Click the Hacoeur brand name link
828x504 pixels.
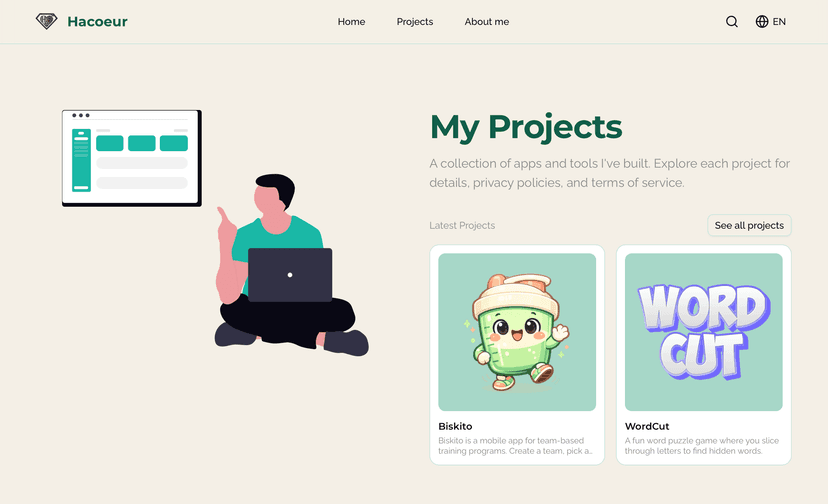click(x=97, y=22)
